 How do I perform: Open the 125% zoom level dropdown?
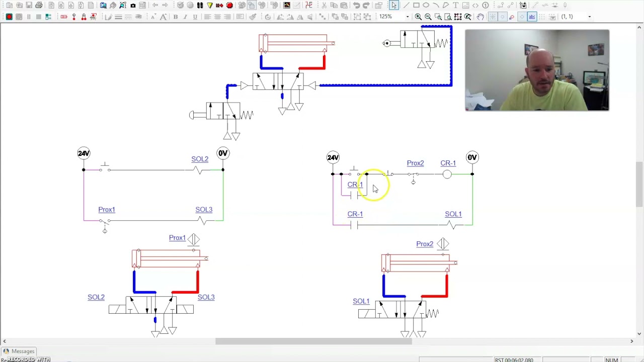408,17
